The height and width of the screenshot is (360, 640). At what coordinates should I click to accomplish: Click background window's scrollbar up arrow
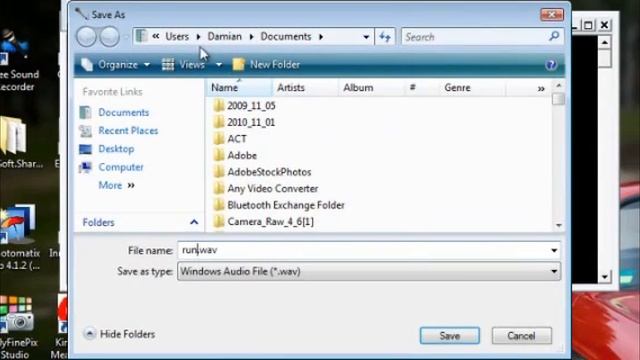tap(604, 42)
